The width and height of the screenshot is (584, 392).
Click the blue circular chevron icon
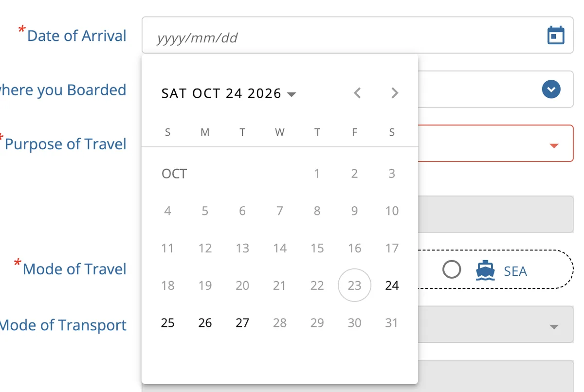point(551,89)
